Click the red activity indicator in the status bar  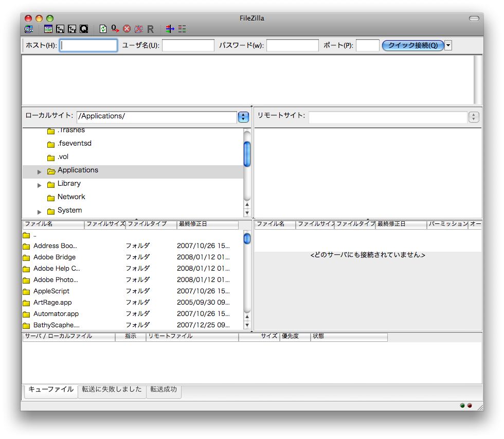click(x=470, y=406)
